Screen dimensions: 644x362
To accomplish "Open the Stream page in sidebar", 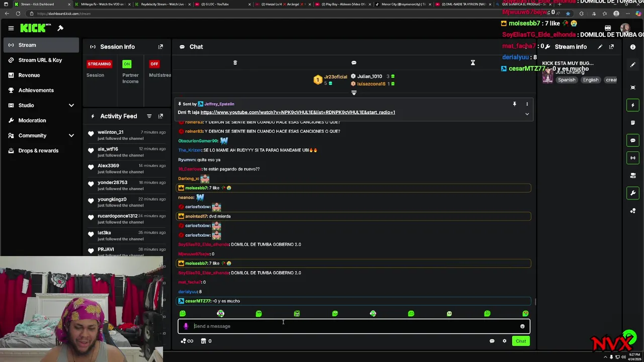I will tap(41, 45).
